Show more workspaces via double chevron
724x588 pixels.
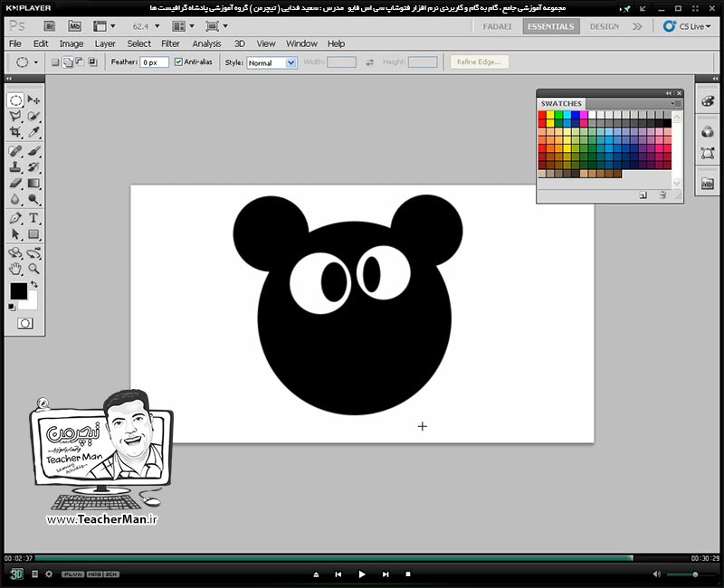[637, 26]
